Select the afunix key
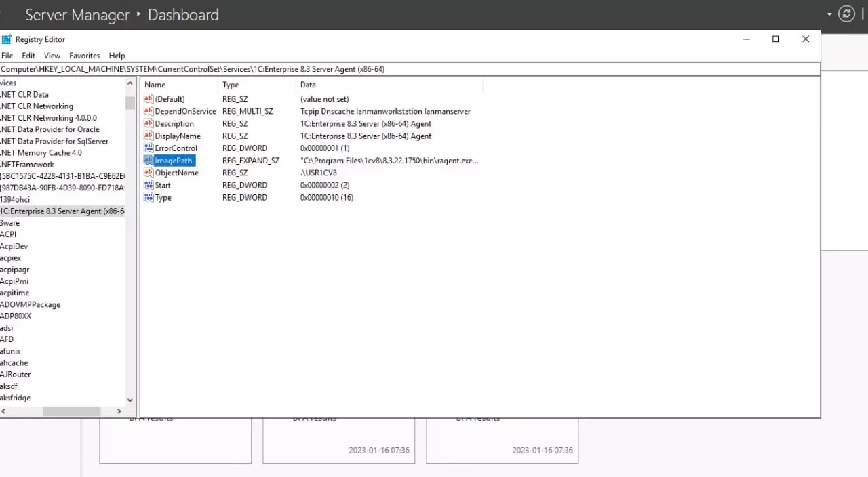The height and width of the screenshot is (477, 868). point(10,351)
